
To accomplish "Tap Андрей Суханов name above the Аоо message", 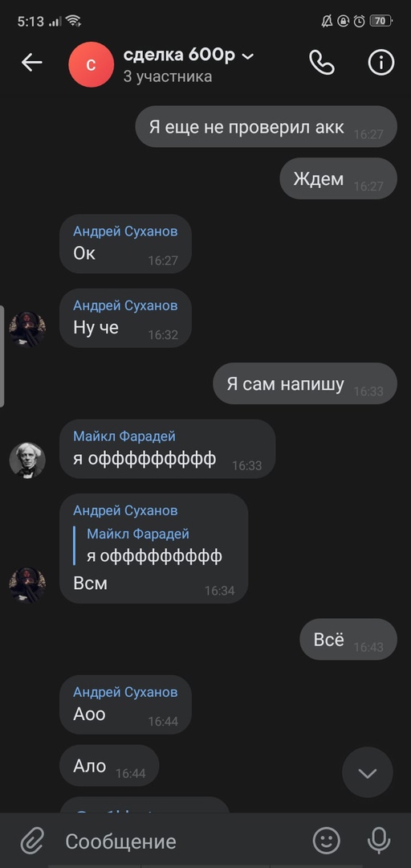I will tap(125, 692).
